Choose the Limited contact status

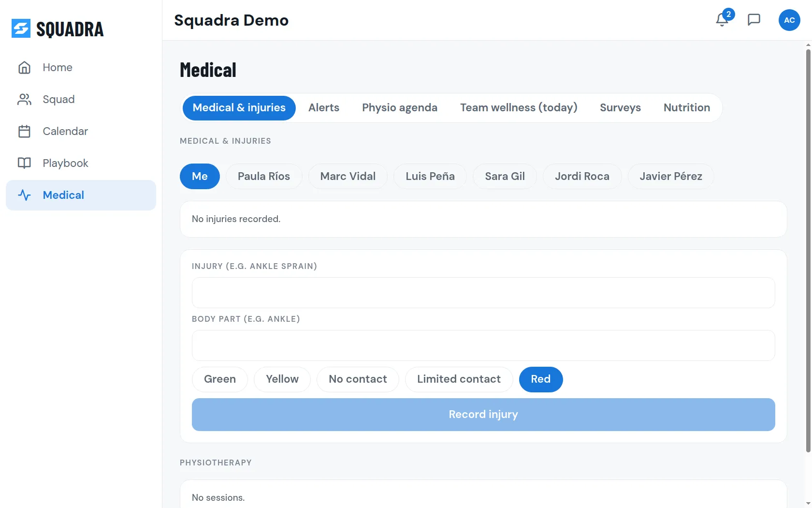(x=459, y=379)
